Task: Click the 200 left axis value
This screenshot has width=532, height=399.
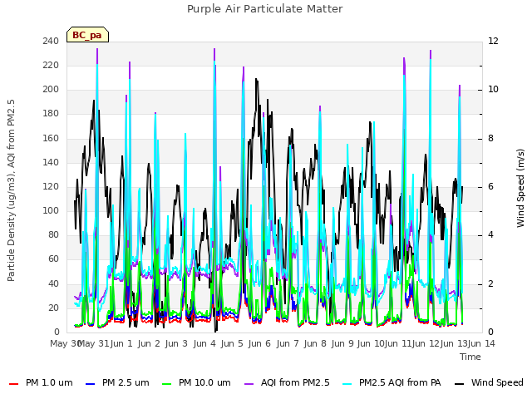Action: (51, 90)
